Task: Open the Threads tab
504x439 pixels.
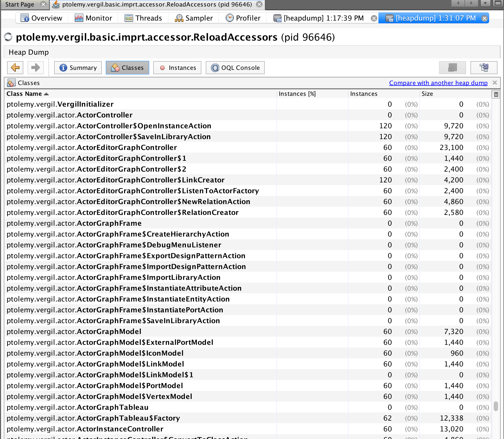Action: [x=143, y=18]
